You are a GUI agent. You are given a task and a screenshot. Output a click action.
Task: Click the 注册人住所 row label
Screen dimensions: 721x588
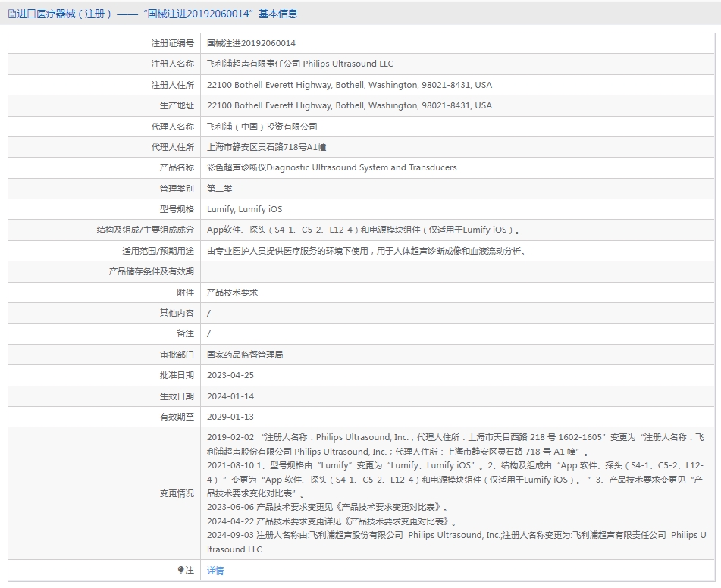(172, 85)
